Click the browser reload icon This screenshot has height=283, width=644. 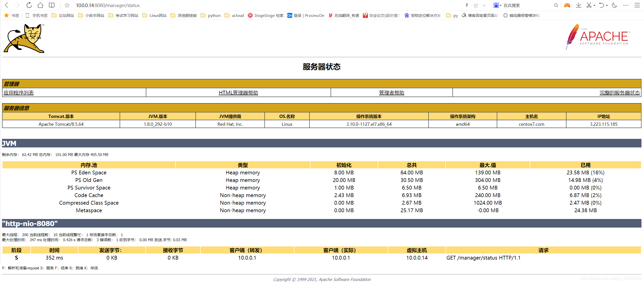(29, 5)
